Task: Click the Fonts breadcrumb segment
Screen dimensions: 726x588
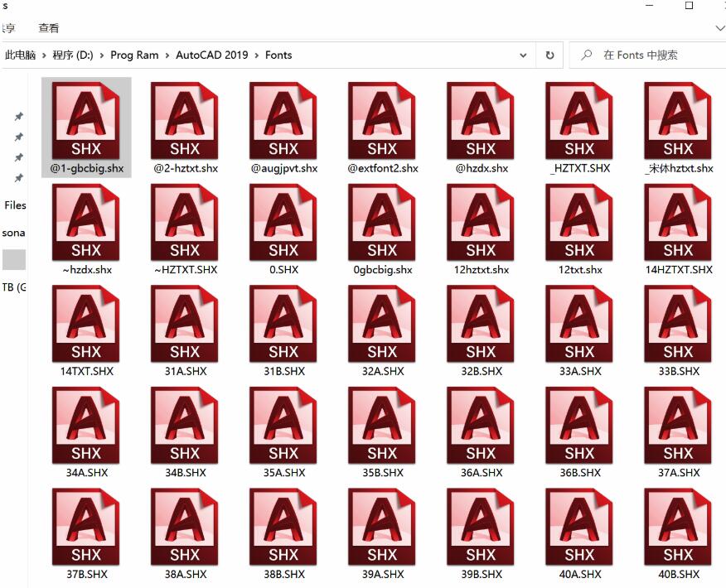Action: tap(278, 55)
